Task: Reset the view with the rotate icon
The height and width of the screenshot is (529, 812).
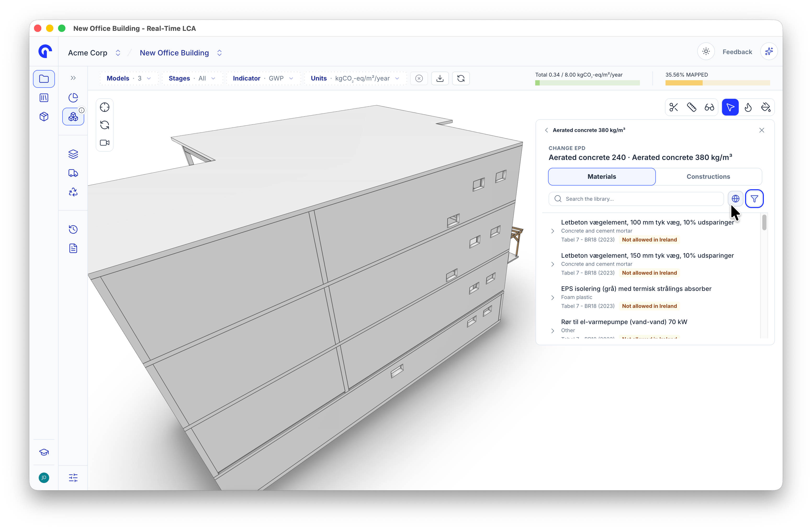Action: pos(104,125)
